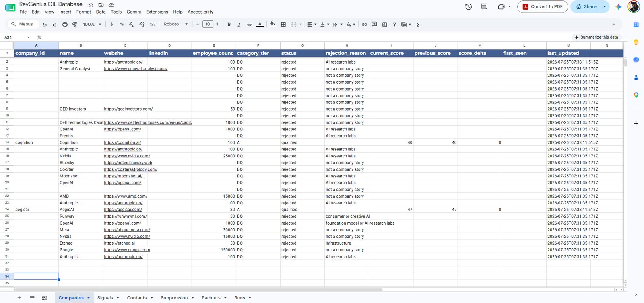Image resolution: width=644 pixels, height=303 pixels.
Task: Open the File menu
Action: tap(23, 12)
